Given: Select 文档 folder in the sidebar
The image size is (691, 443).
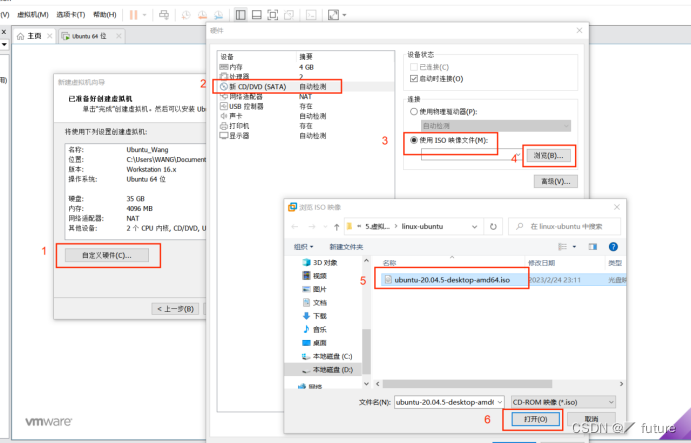Looking at the screenshot, I should (x=315, y=302).
